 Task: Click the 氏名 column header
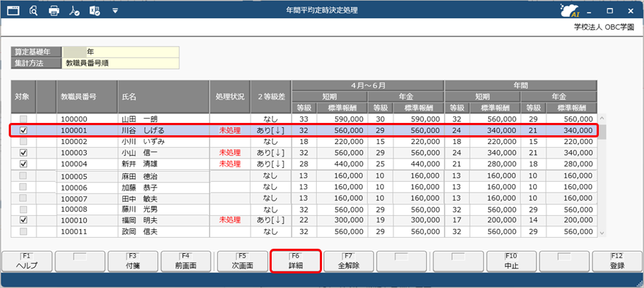click(x=163, y=97)
